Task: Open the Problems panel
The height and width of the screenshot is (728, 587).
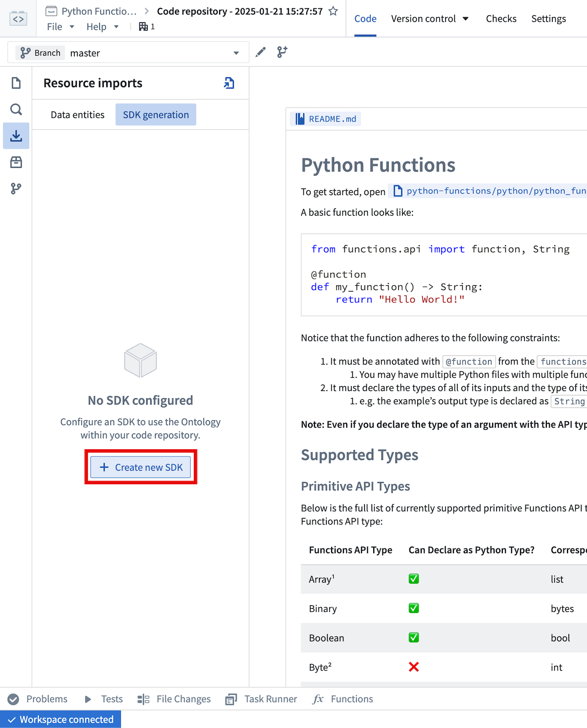Action: [x=38, y=699]
